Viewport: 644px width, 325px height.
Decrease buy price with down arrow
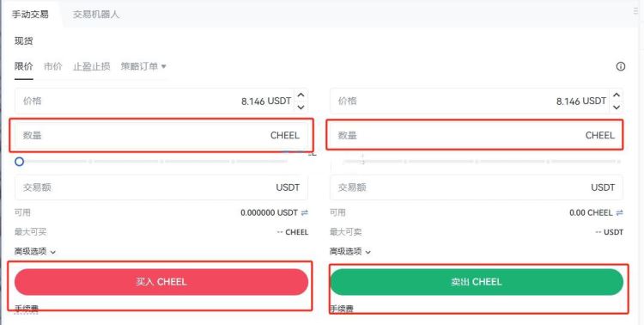pos(301,107)
